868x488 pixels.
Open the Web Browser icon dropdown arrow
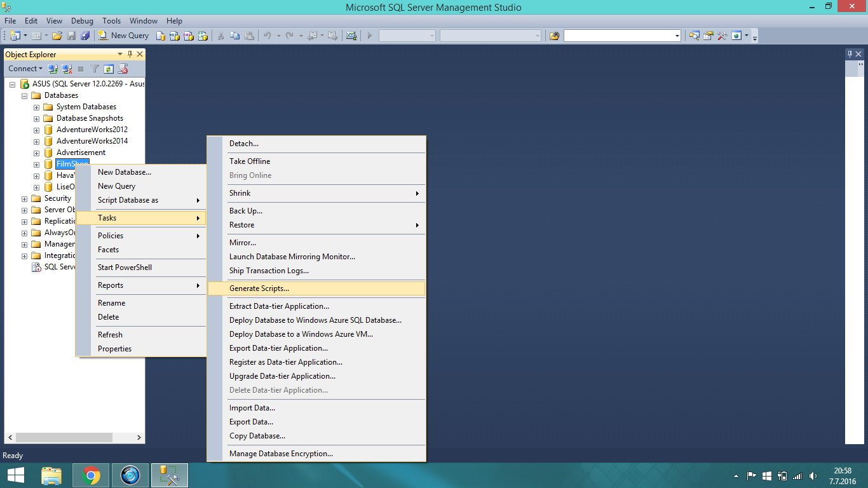point(747,36)
